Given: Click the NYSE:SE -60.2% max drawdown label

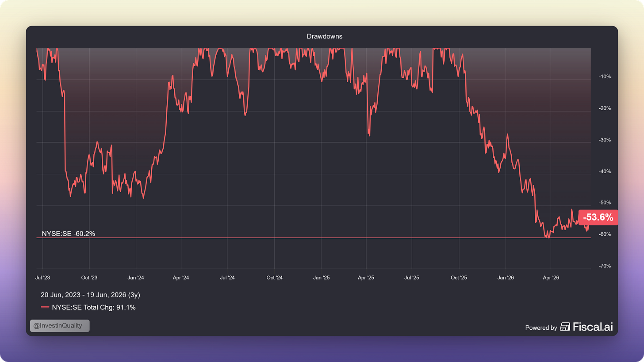Looking at the screenshot, I should click(69, 233).
